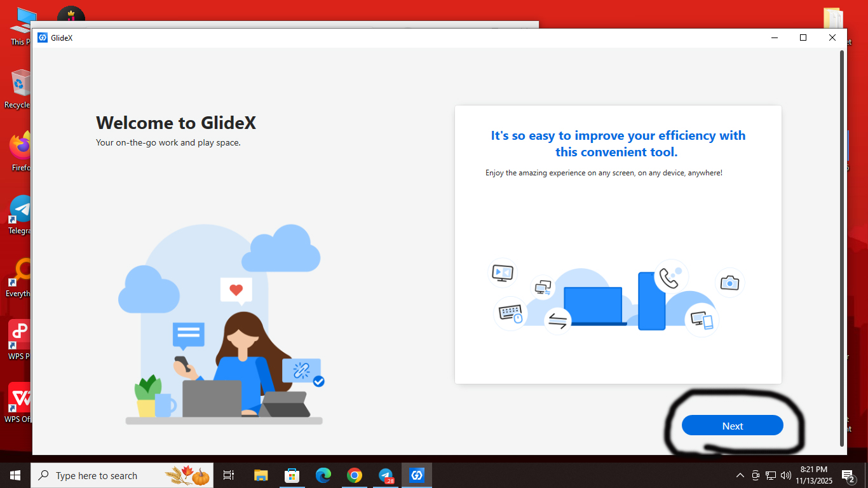The height and width of the screenshot is (488, 868).
Task: Click the GlideX logo in title bar
Action: point(43,37)
